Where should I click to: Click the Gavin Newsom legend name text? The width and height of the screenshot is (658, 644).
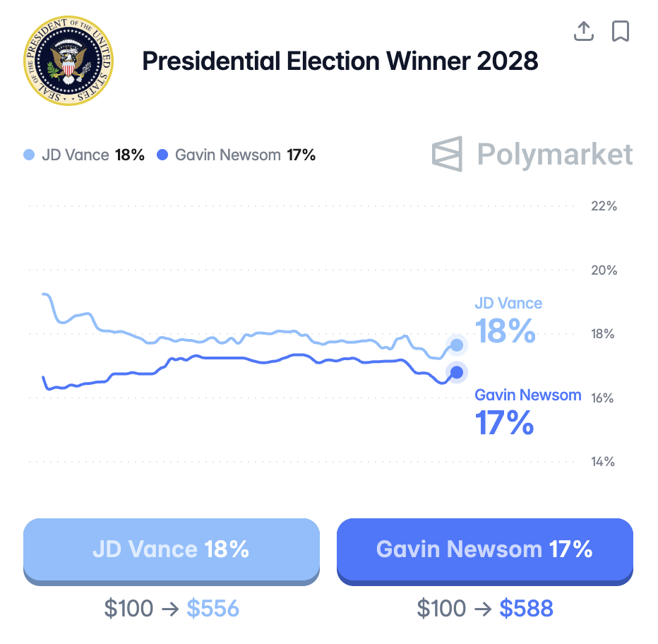click(228, 155)
